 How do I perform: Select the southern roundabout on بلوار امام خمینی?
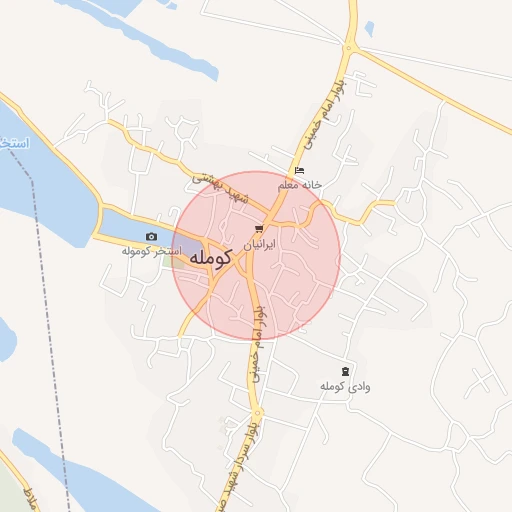click(x=257, y=413)
